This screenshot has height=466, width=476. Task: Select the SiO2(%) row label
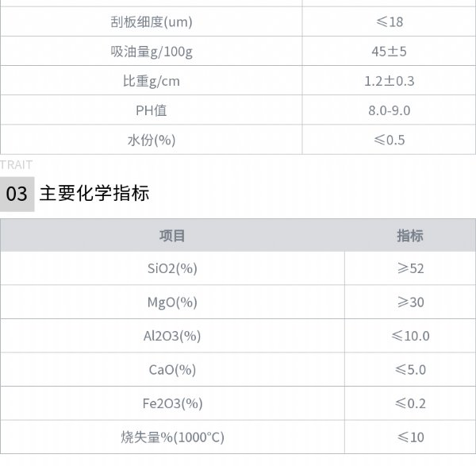(172, 268)
